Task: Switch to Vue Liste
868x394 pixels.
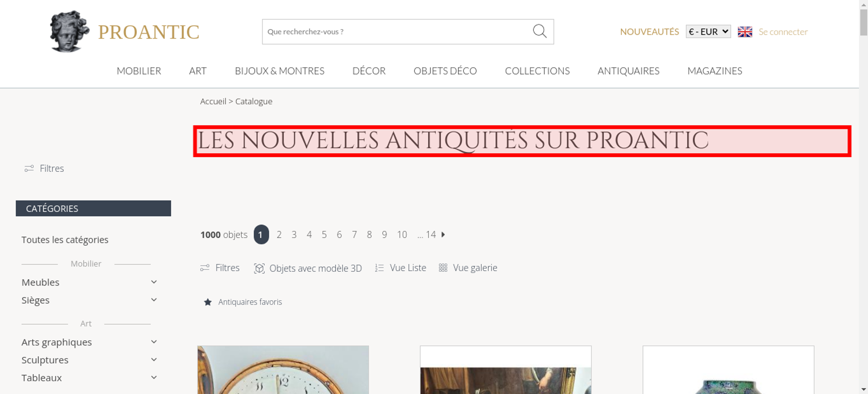Action: 401,268
